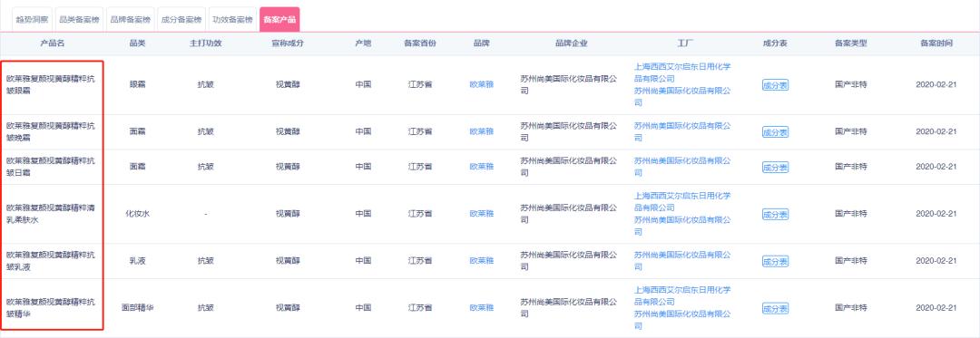Click 苏州尚美国际化妆品有限公司 brand company in 化妆水 row
980x338 pixels.
click(x=569, y=213)
